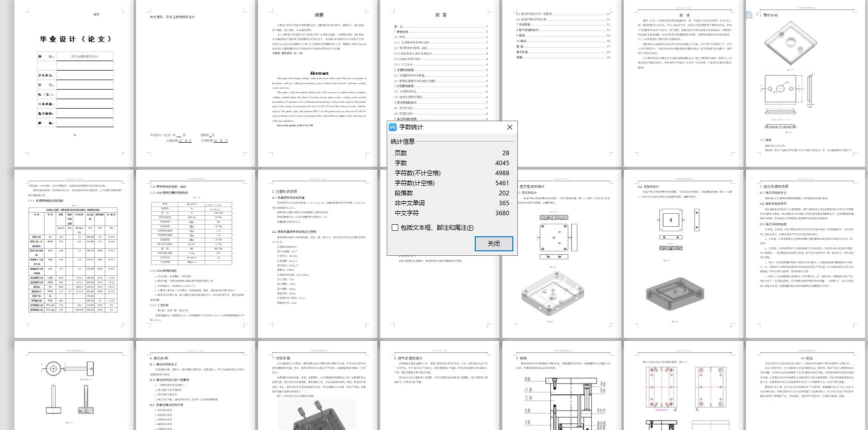Viewport: 868px width, 430px height.
Task: Click the 字符数(计空格) value 5461
Action: pyautogui.click(x=502, y=183)
